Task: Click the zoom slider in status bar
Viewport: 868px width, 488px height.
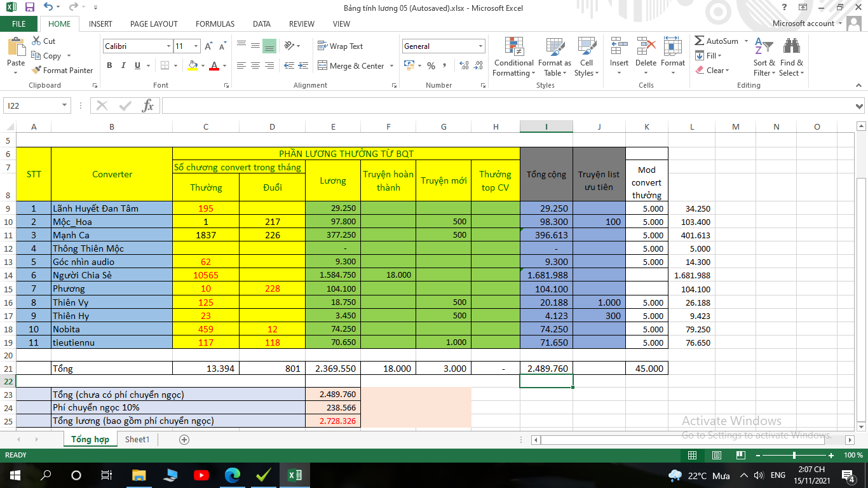Action: [x=794, y=456]
